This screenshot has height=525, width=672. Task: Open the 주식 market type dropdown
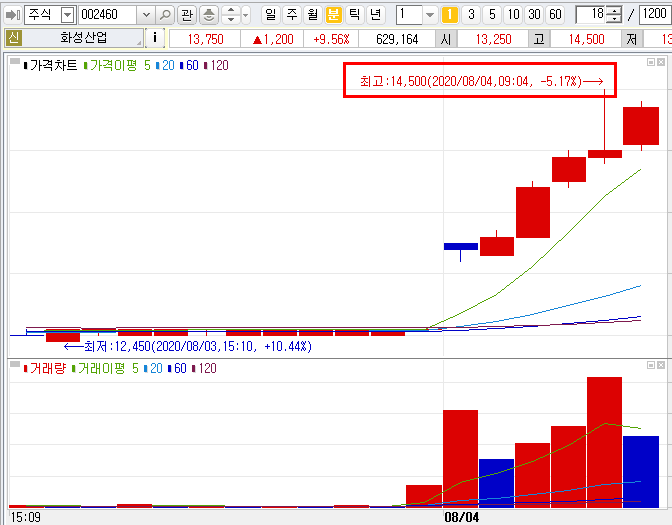point(67,15)
